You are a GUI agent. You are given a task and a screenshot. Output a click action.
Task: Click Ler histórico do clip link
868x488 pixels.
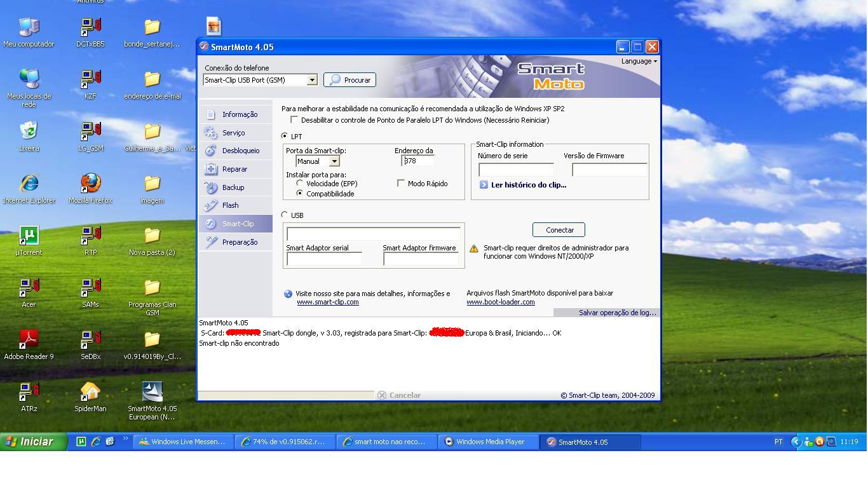tap(529, 185)
